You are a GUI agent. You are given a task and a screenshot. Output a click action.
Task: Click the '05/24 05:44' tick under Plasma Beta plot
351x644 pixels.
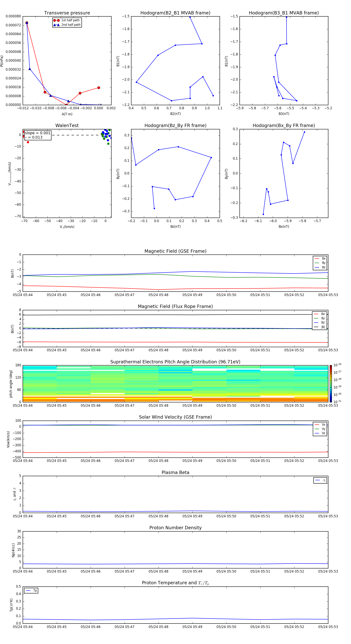click(23, 516)
